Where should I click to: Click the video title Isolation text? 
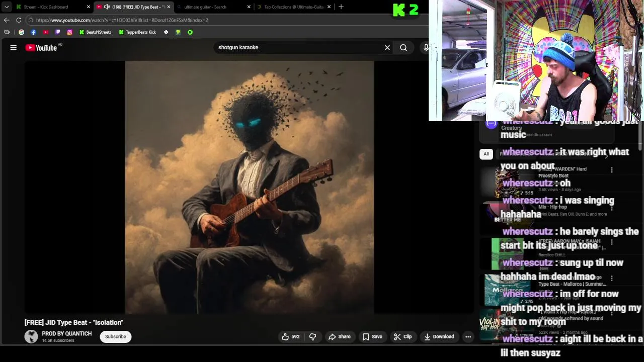coord(73,322)
